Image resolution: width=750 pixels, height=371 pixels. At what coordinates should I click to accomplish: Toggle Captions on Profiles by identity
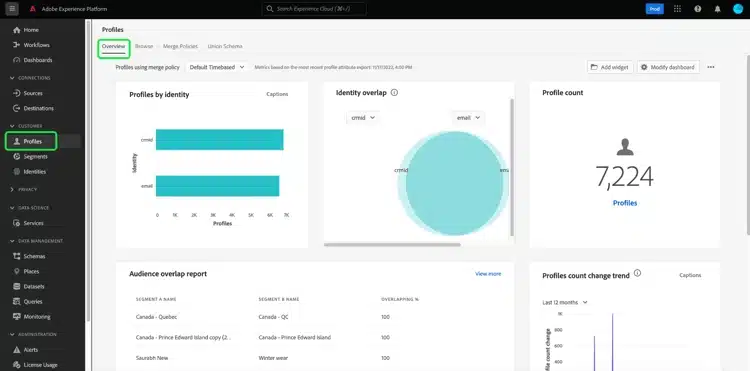pos(277,94)
